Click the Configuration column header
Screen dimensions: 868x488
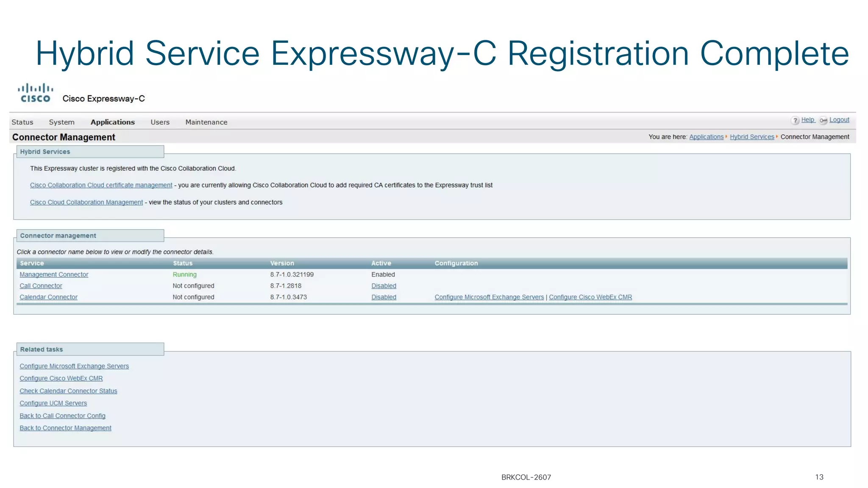456,263
